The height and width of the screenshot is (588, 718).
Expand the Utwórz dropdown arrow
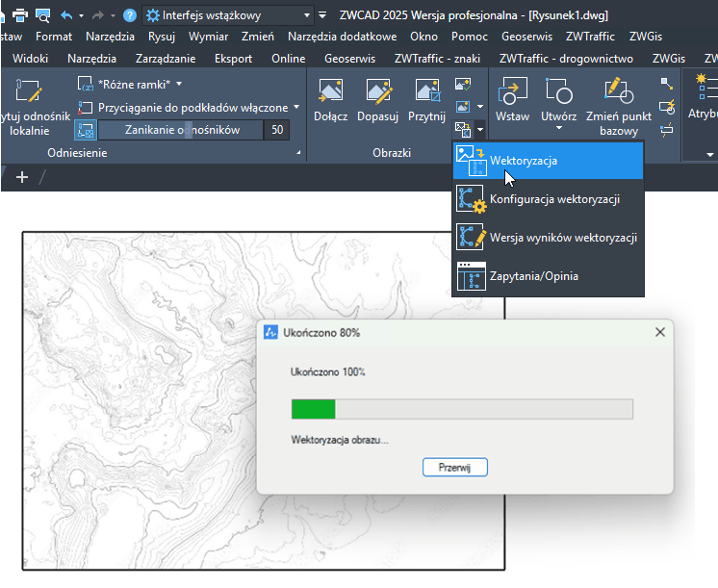[559, 128]
